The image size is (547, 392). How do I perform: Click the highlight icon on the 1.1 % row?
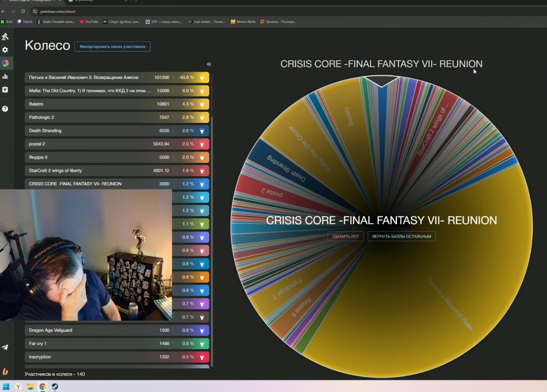202,224
